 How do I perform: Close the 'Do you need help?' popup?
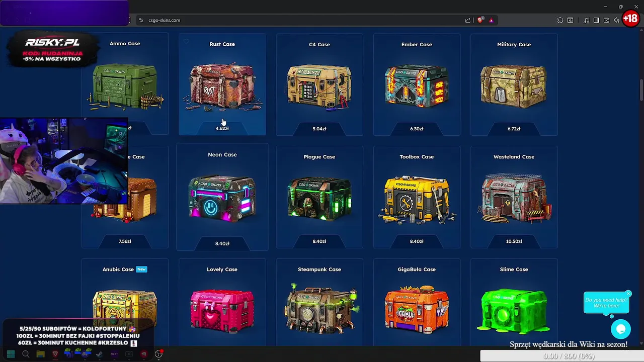click(x=628, y=294)
